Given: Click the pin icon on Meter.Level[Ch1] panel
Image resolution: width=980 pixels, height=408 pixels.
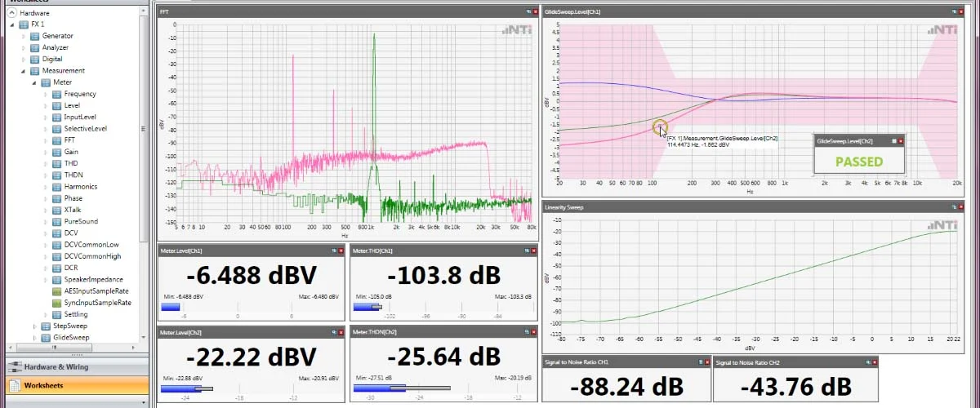Looking at the screenshot, I should point(333,251).
